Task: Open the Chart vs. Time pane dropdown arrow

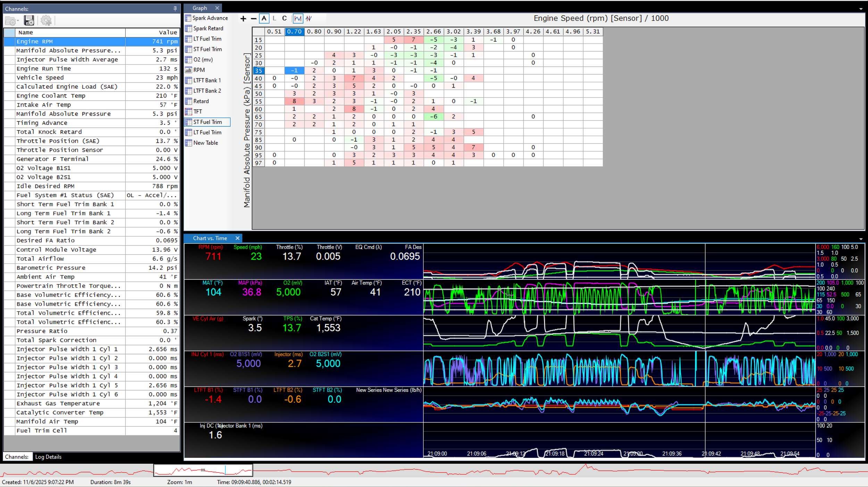Action: tap(861, 239)
